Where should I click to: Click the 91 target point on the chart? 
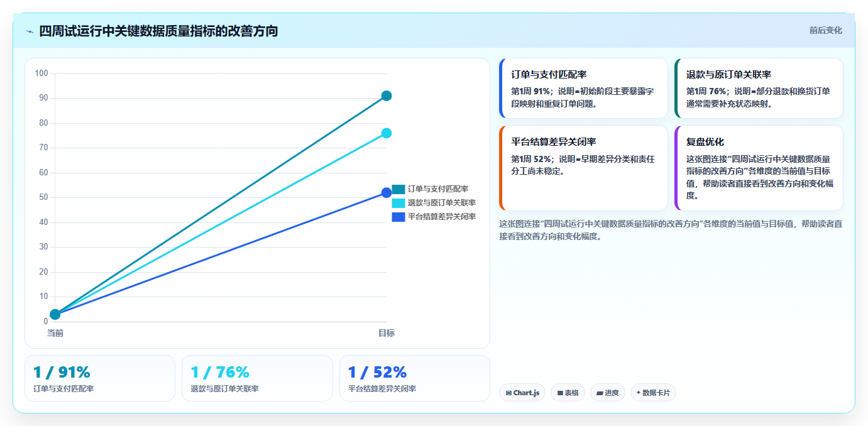coord(387,96)
